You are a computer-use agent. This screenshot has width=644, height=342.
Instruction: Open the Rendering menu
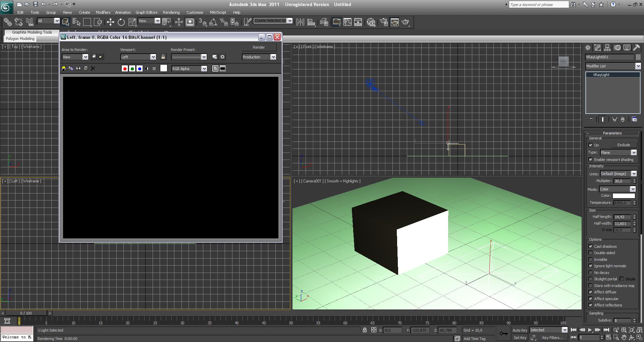coord(171,12)
